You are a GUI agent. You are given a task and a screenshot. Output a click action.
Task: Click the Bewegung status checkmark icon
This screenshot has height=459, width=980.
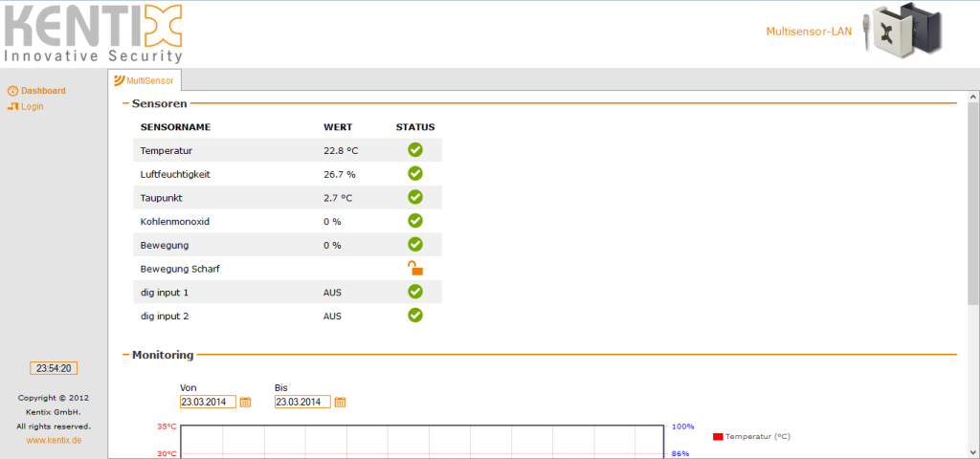click(x=415, y=245)
